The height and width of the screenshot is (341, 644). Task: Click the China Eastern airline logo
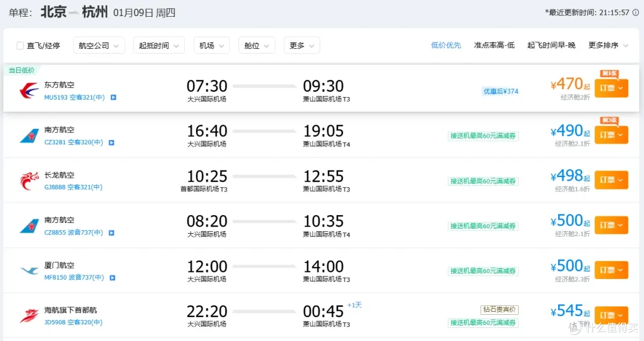pos(29,91)
